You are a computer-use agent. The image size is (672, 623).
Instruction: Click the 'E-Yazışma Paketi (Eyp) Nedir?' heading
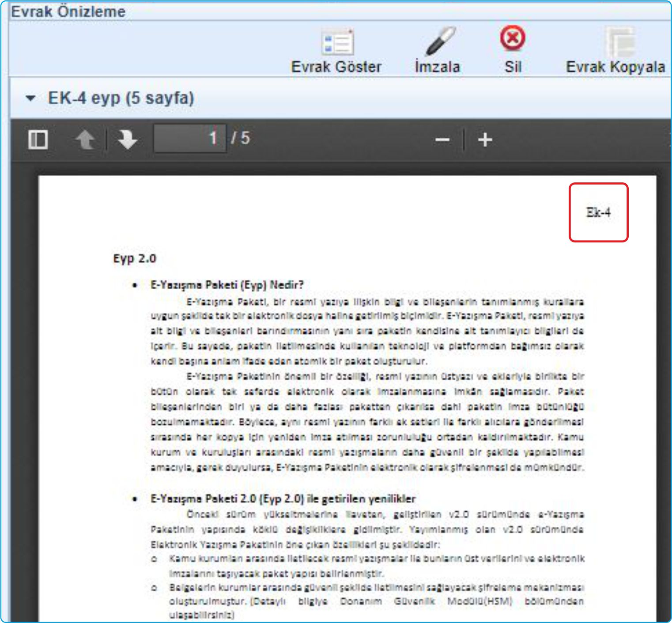click(227, 285)
